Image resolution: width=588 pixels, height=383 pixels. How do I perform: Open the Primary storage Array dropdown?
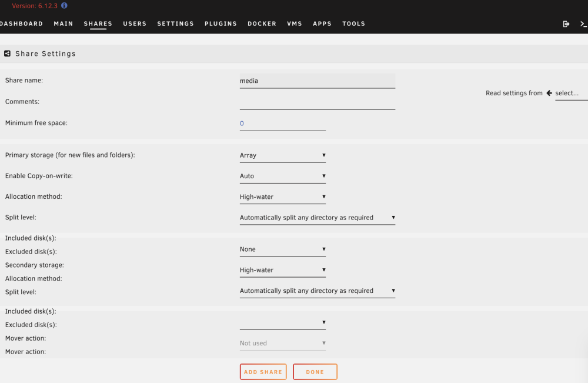point(282,155)
